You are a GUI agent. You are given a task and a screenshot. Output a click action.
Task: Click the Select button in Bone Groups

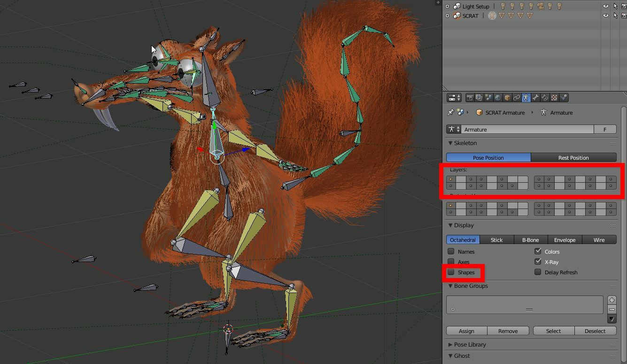click(x=554, y=331)
